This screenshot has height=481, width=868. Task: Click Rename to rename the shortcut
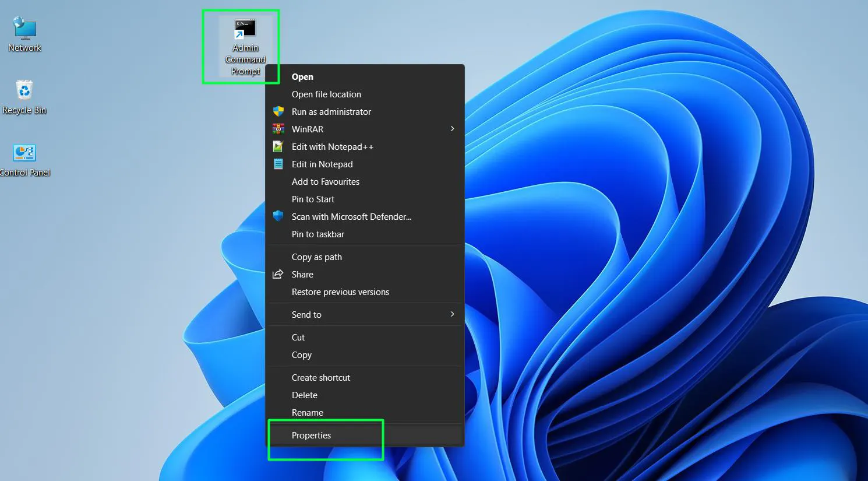[x=308, y=412]
